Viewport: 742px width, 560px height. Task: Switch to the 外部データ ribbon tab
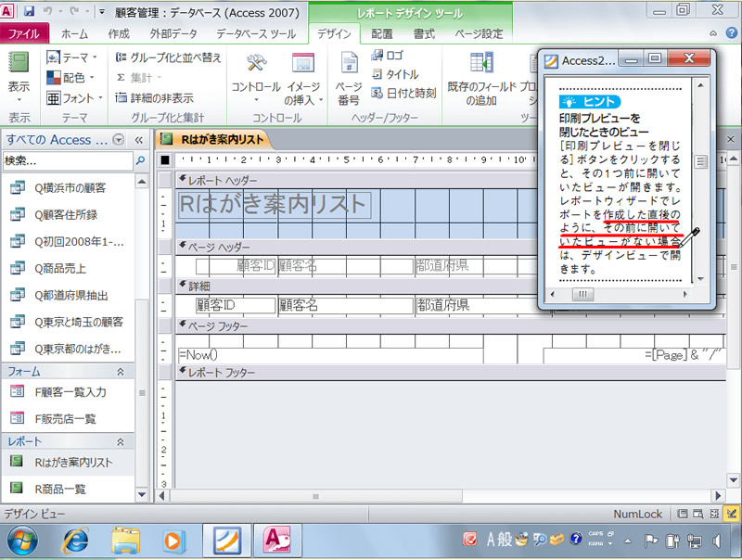click(173, 33)
